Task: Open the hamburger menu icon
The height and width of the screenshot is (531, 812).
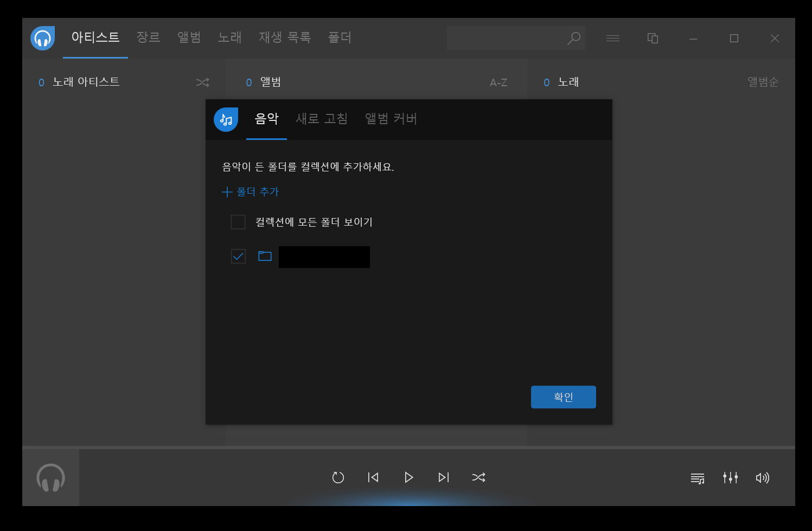Action: pos(613,38)
